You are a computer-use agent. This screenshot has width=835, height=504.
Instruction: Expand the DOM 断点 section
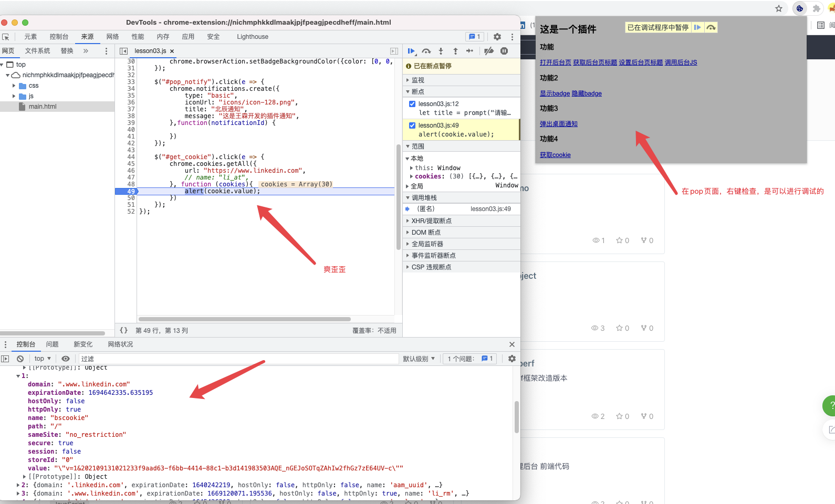(x=462, y=233)
